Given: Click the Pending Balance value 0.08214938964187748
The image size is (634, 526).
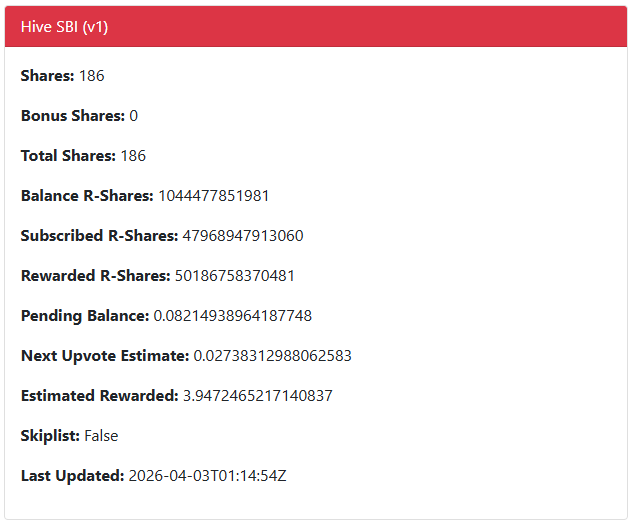Looking at the screenshot, I should tap(232, 316).
